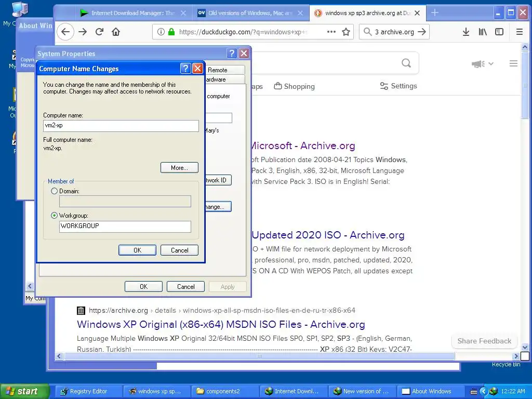Click the Workgroup text field
The height and width of the screenshot is (399, 532).
click(125, 227)
